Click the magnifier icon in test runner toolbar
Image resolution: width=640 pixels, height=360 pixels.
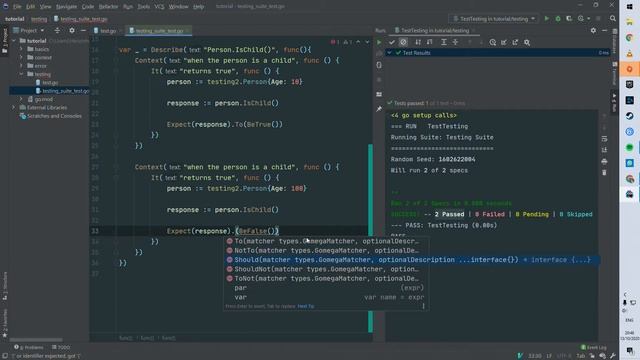[x=527, y=42]
